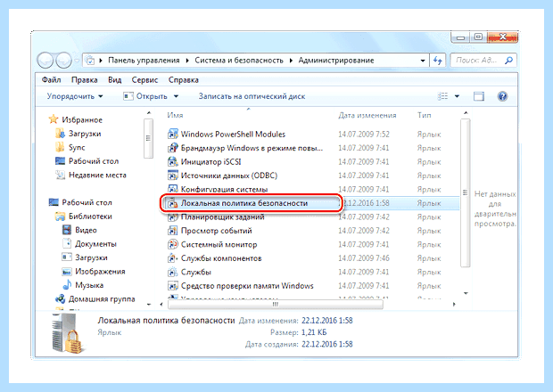
Task: Click the Back navigation arrow button
Action: (x=45, y=61)
